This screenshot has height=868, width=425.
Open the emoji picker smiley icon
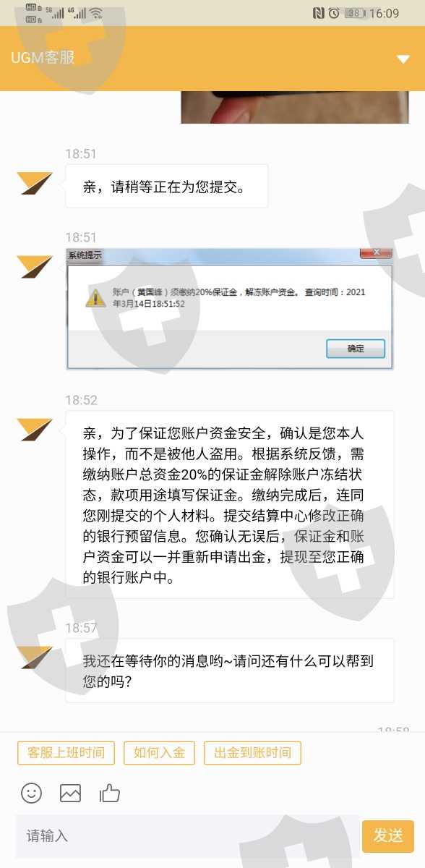tap(31, 793)
